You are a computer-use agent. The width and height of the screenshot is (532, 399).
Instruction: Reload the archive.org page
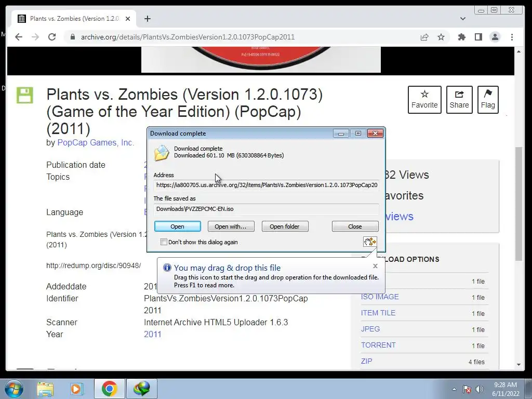pyautogui.click(x=52, y=37)
